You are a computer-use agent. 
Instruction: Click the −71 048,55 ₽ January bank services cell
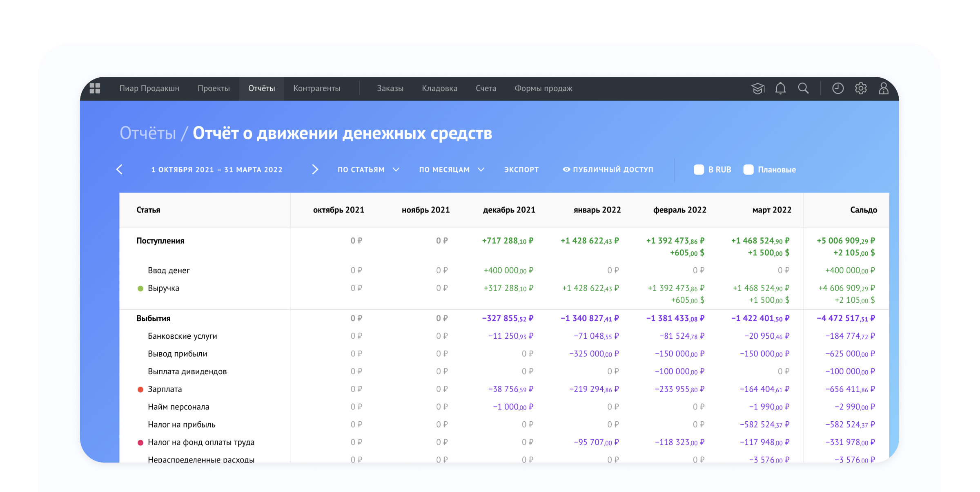click(596, 336)
